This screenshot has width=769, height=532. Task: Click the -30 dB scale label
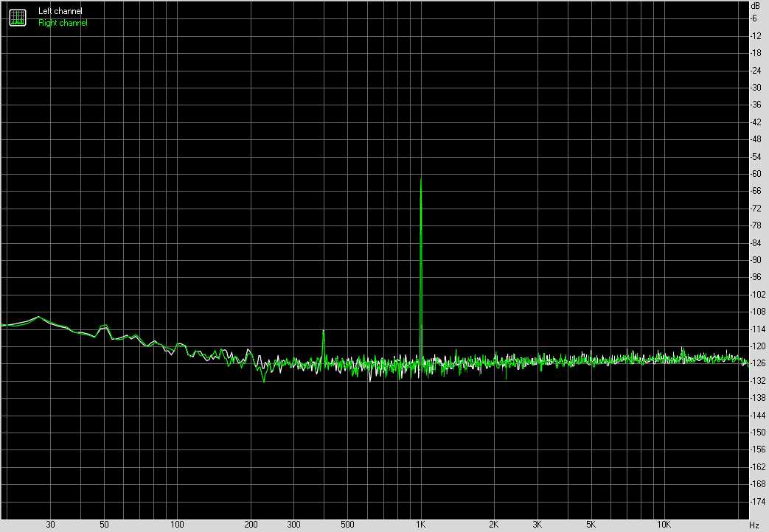[756, 88]
